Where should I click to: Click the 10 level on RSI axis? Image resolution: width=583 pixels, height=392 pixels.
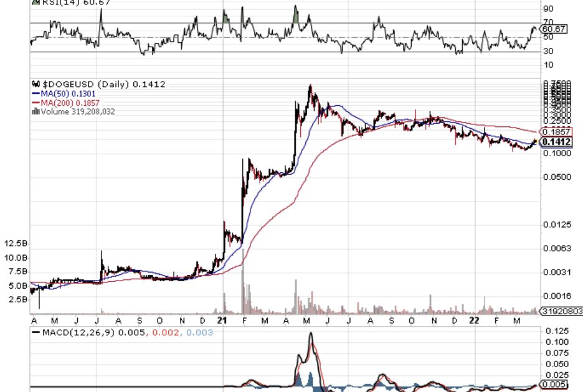point(548,65)
